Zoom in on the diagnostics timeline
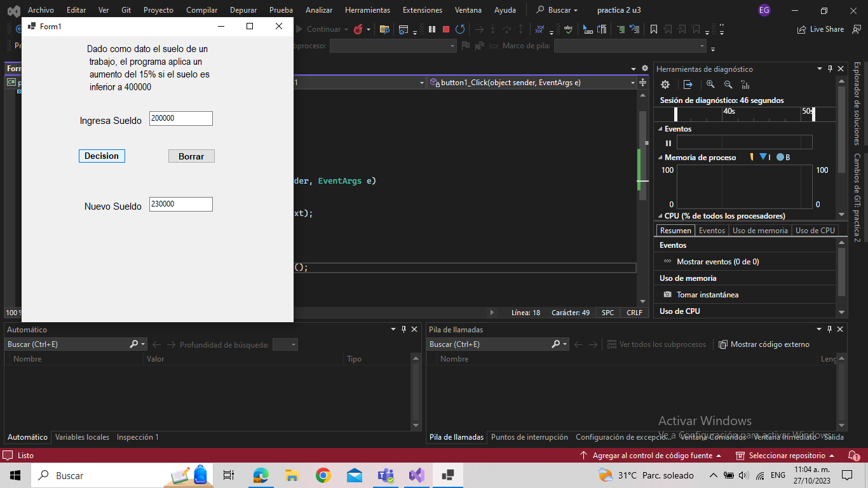Screen dimensions: 868x488 click(x=710, y=85)
